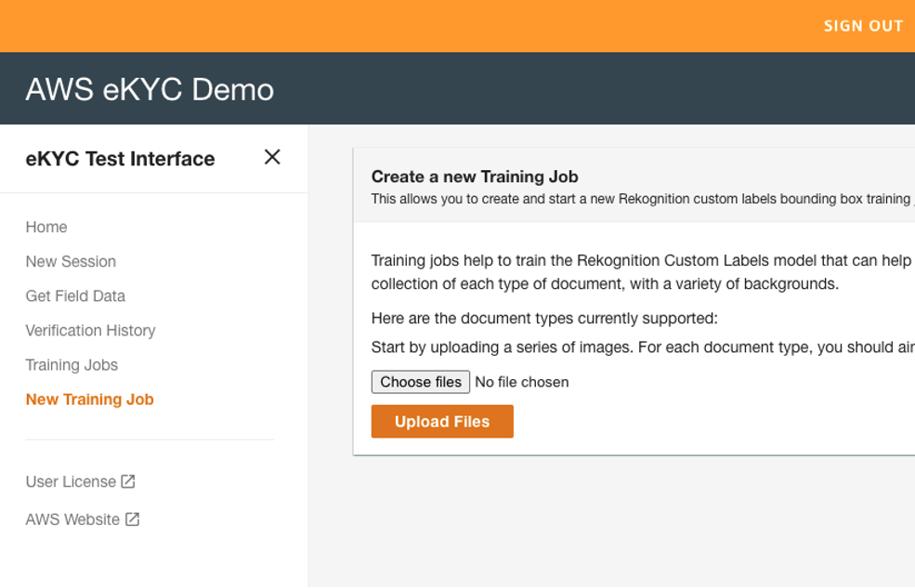View Verification History
The height and width of the screenshot is (588, 915).
point(90,330)
